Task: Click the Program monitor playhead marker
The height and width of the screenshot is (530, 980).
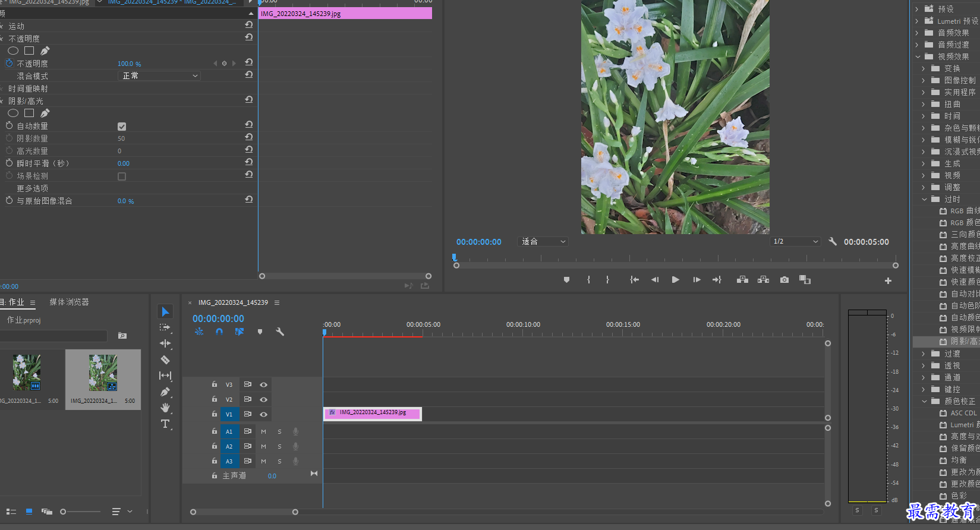Action: [454, 257]
